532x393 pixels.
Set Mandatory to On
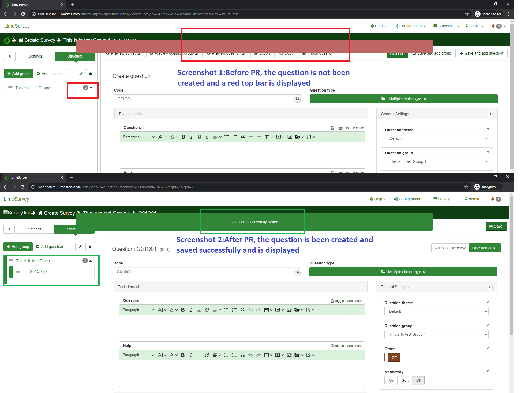391,380
